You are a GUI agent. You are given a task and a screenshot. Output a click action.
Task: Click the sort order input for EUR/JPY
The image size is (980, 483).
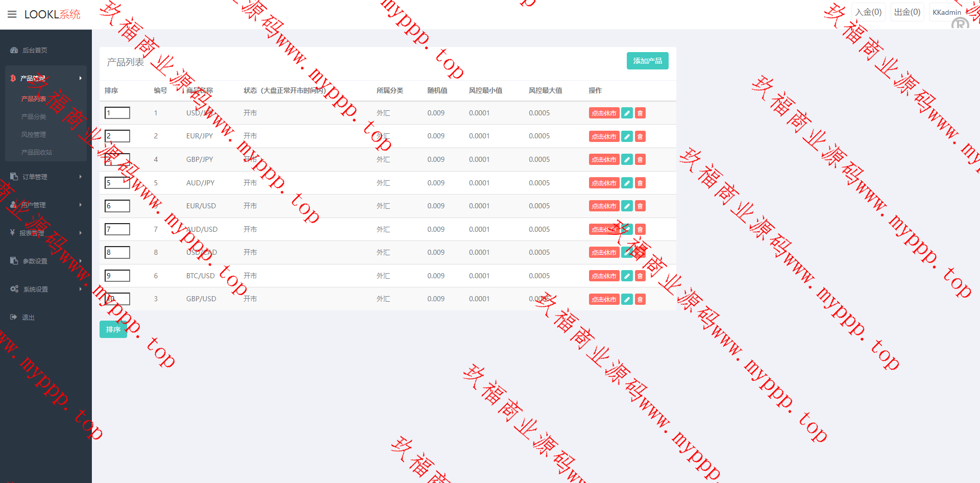pos(117,136)
